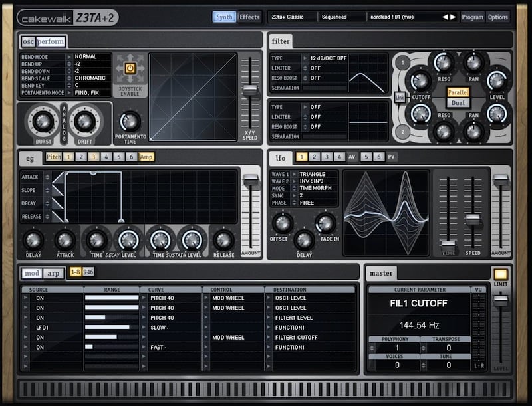This screenshot has height=406, width=532.
Task: Click filter 1 Level knob
Action: pos(497,80)
